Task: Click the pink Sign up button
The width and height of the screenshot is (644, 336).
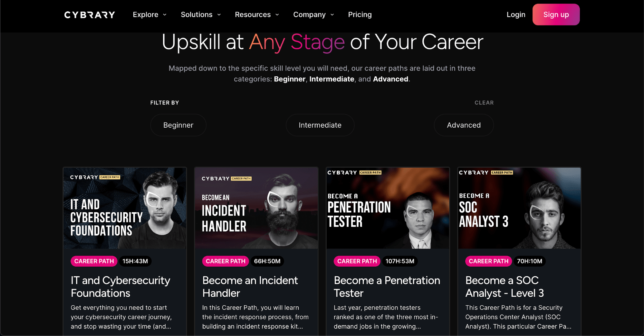Action: 556,15
